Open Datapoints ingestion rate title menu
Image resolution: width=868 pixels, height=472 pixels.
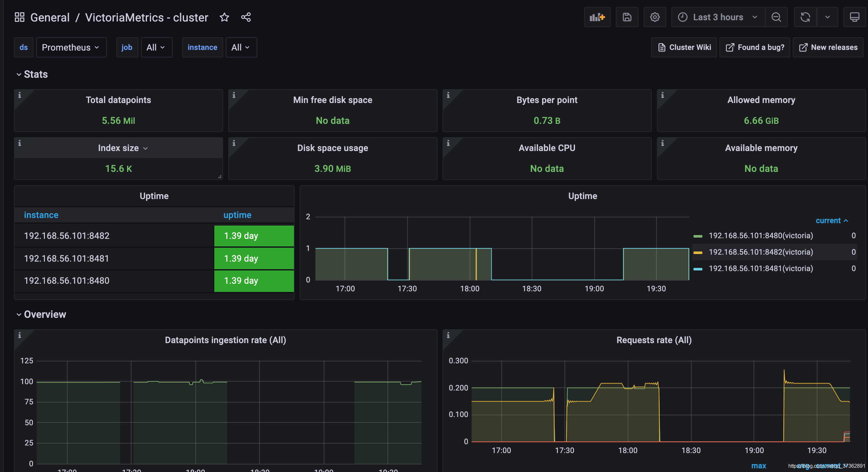[225, 340]
